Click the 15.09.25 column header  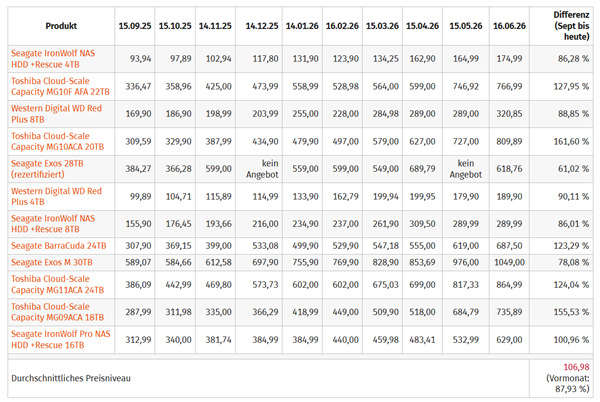click(135, 26)
